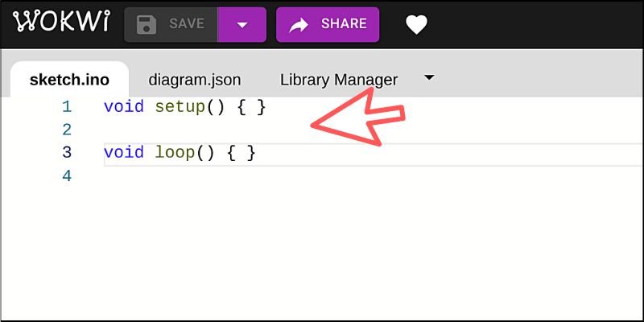Open the purple save options dropdown arrow
This screenshot has width=644, height=322.
[242, 25]
